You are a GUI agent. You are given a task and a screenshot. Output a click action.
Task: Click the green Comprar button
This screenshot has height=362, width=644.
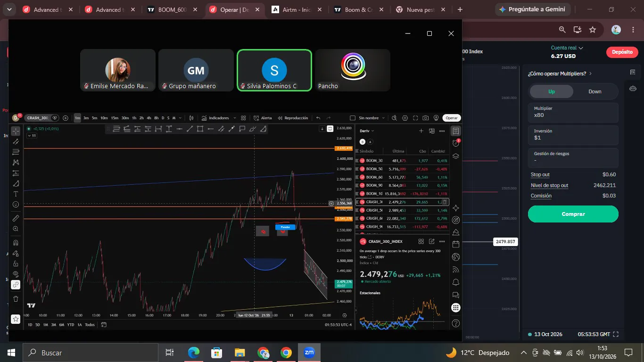pyautogui.click(x=573, y=214)
